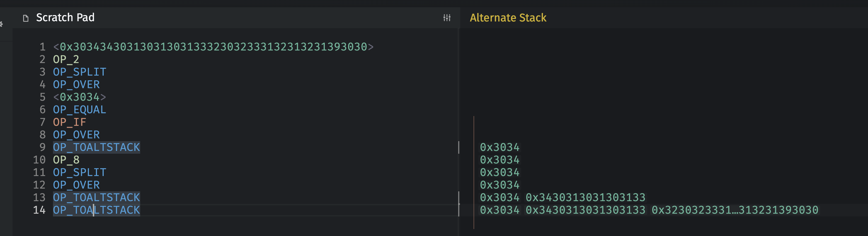Select the long hex push on line 1
868x236 pixels.
click(213, 47)
